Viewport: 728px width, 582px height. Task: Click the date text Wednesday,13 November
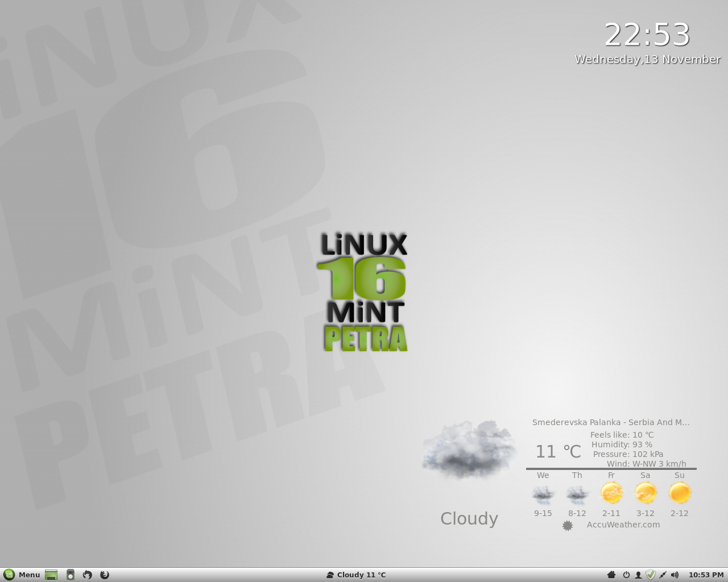coord(648,59)
